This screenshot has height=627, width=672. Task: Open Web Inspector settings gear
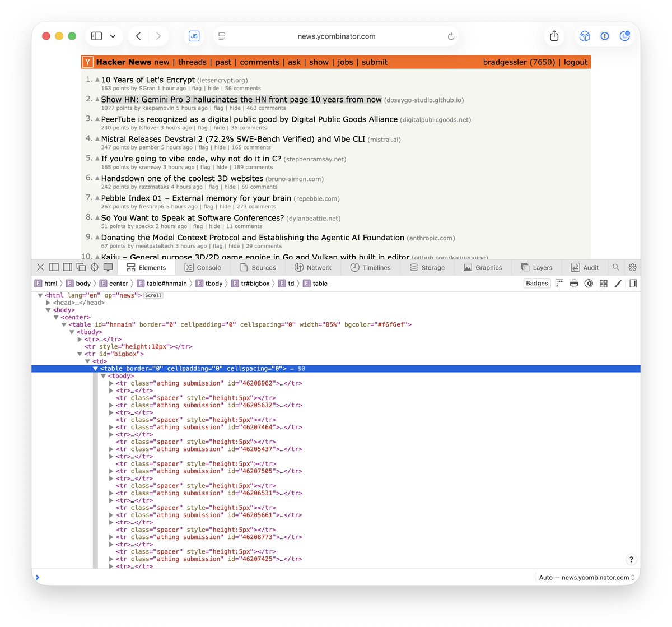(x=633, y=267)
